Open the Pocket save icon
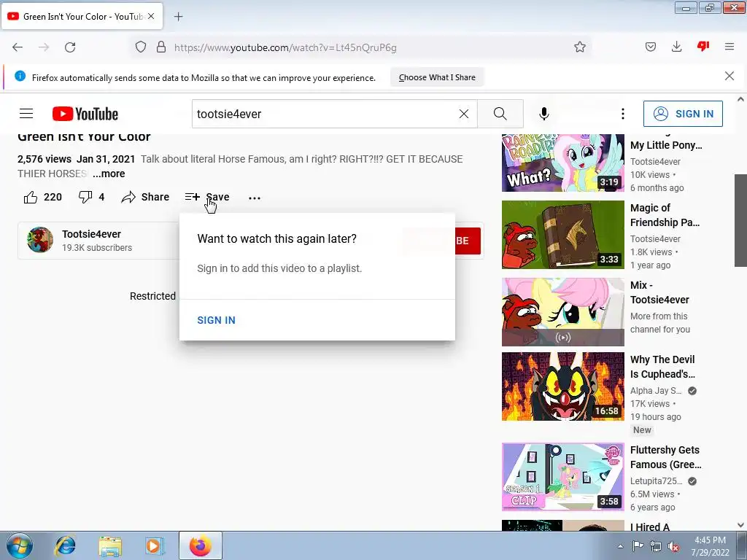This screenshot has height=560, width=747. click(x=650, y=47)
